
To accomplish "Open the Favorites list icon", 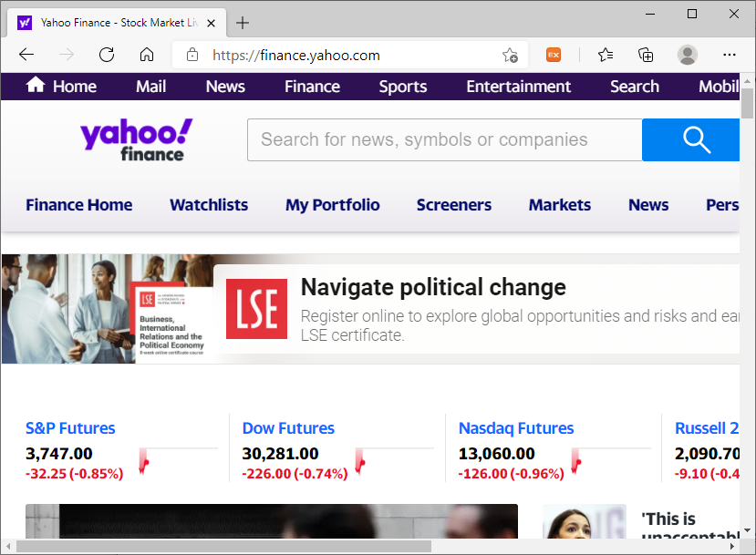I will click(606, 55).
